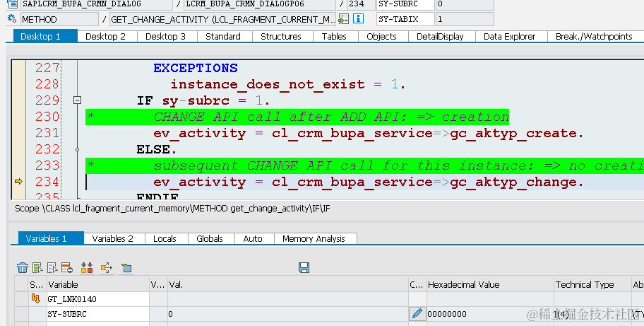
Task: Click the SY-SUBRC value cell showing 0
Action: pos(288,314)
